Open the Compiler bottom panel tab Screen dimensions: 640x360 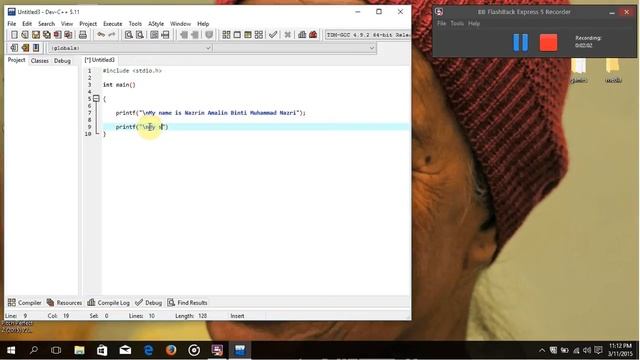tap(25, 302)
